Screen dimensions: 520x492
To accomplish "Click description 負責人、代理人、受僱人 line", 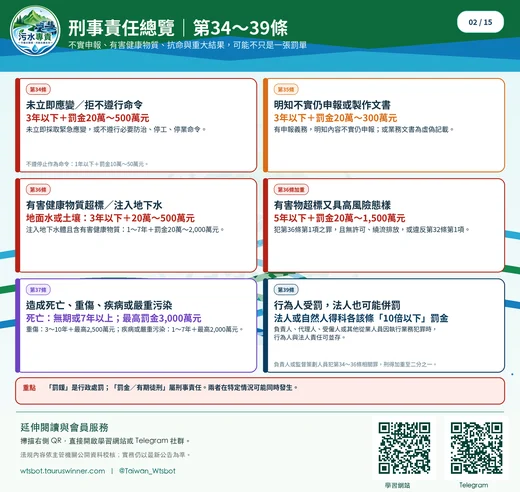I will point(355,329).
